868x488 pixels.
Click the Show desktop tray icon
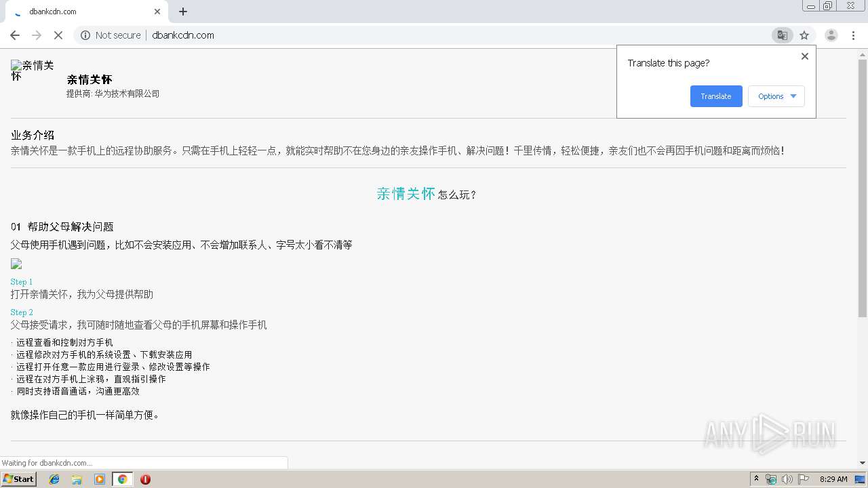(x=861, y=479)
